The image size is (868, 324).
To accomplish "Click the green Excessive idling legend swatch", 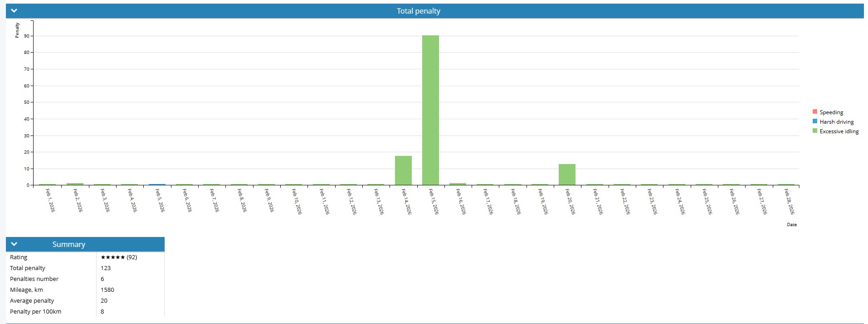I will [x=815, y=131].
